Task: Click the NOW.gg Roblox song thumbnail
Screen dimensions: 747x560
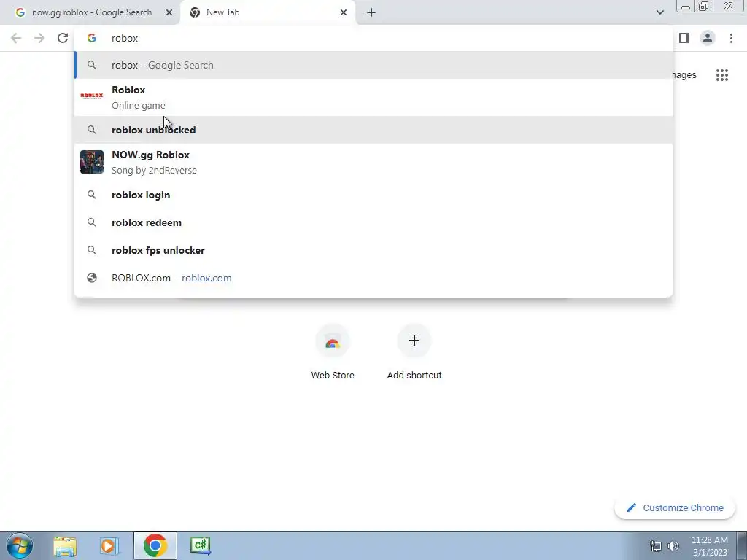Action: pos(92,162)
